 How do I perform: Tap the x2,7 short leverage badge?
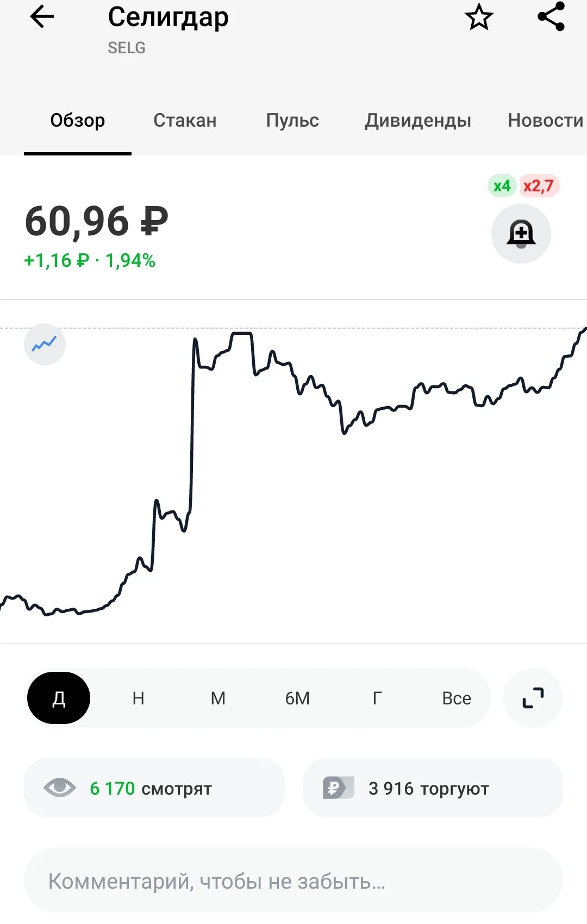pyautogui.click(x=538, y=186)
